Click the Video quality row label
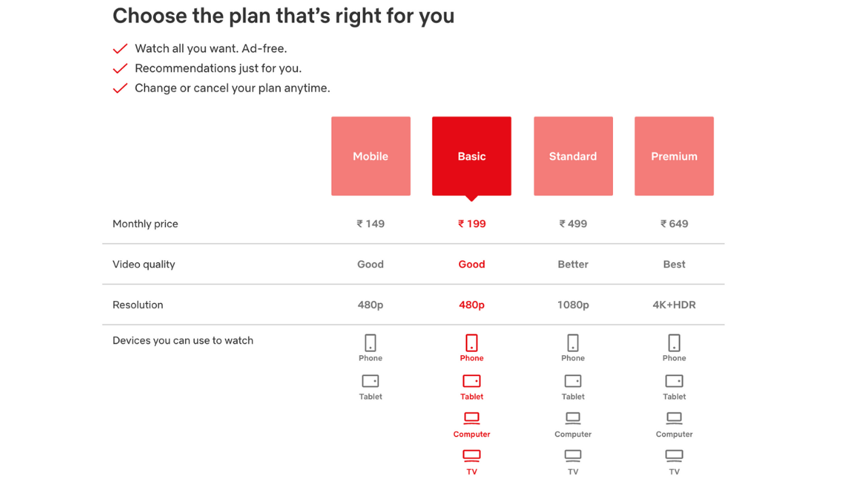Viewport: 868px width, 488px height. pyautogui.click(x=144, y=264)
